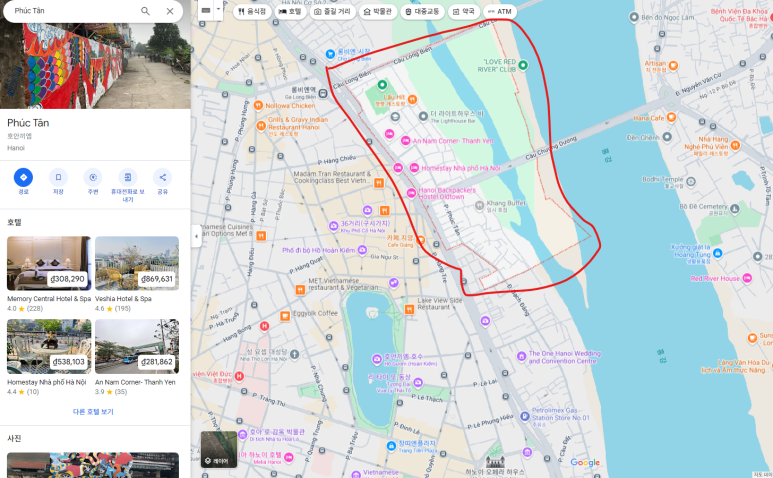Screen dimensions: 773x478
Task: Select the ATM filter chip
Action: click(x=499, y=12)
